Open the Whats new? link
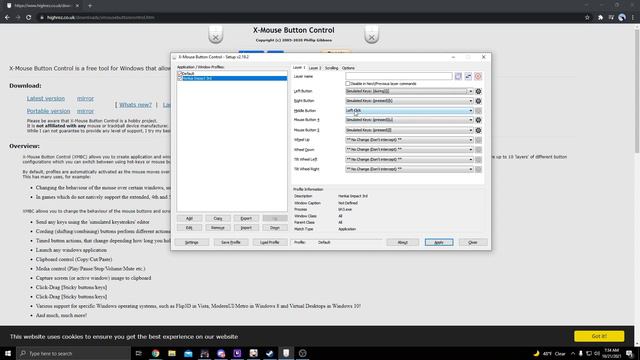 [135, 105]
